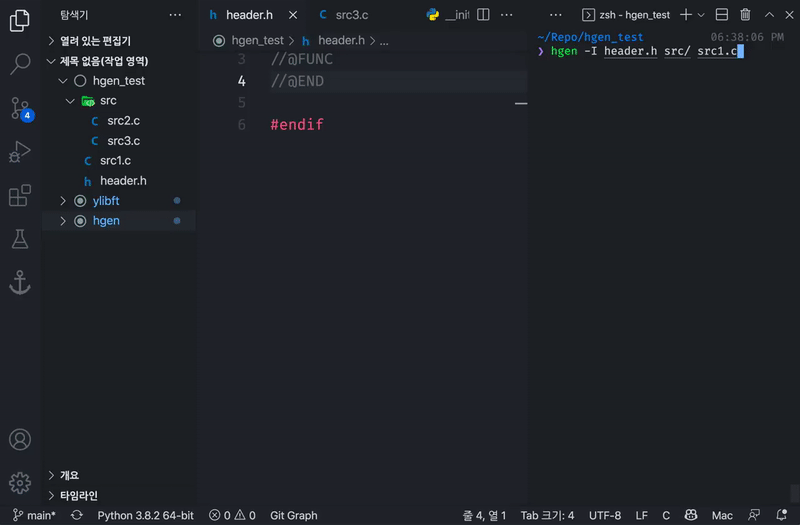This screenshot has height=525, width=800.
Task: Open Git Graph from status bar
Action: click(x=294, y=515)
